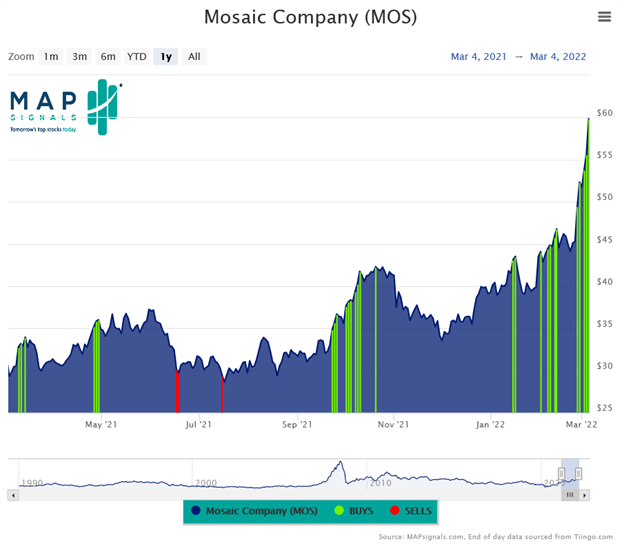The height and width of the screenshot is (546, 624).
Task: Select the 3m zoom range
Action: pos(80,57)
